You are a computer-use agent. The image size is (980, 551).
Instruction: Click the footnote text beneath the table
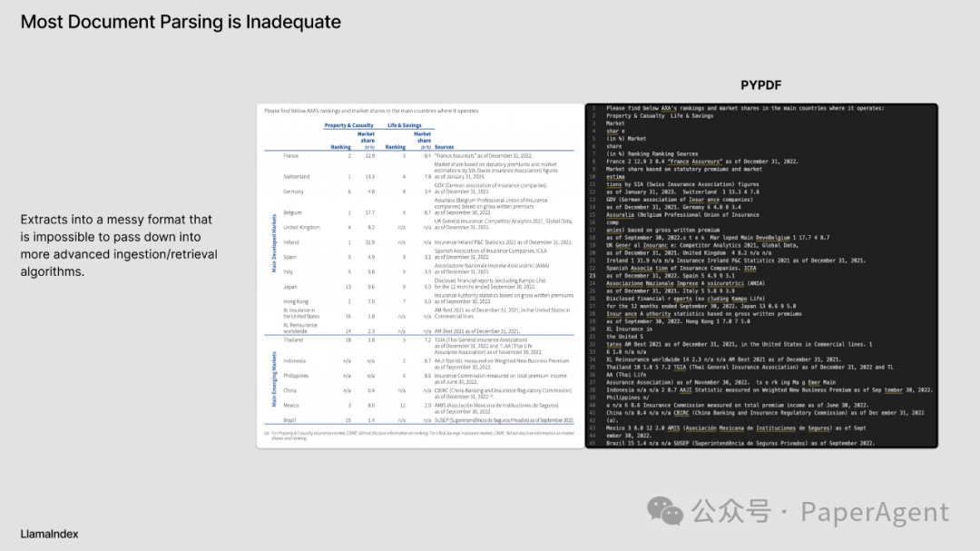[x=419, y=435]
